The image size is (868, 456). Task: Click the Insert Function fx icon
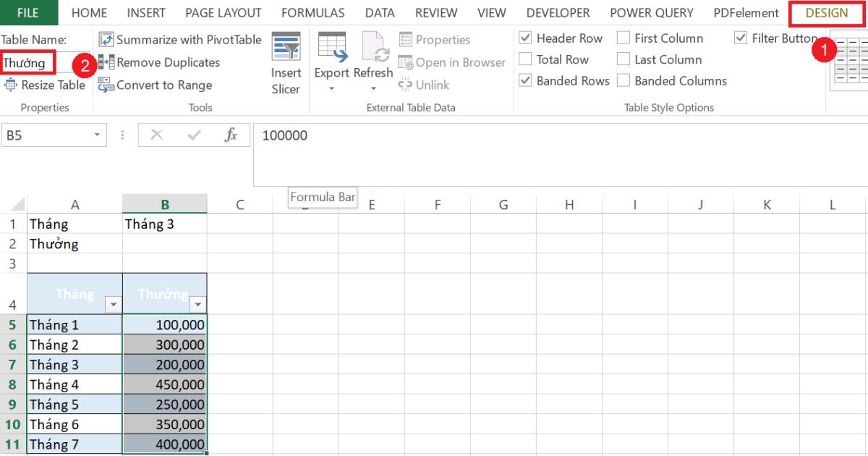231,134
